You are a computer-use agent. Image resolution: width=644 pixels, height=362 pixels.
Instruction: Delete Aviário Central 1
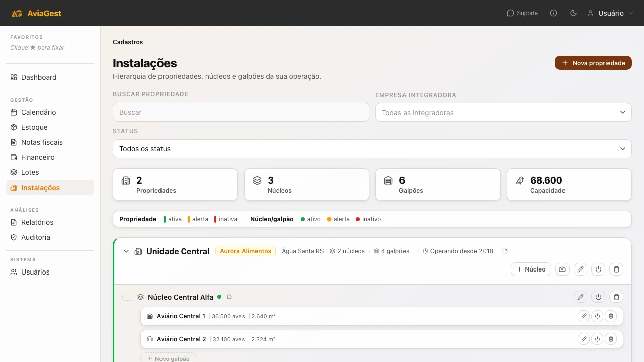(611, 316)
